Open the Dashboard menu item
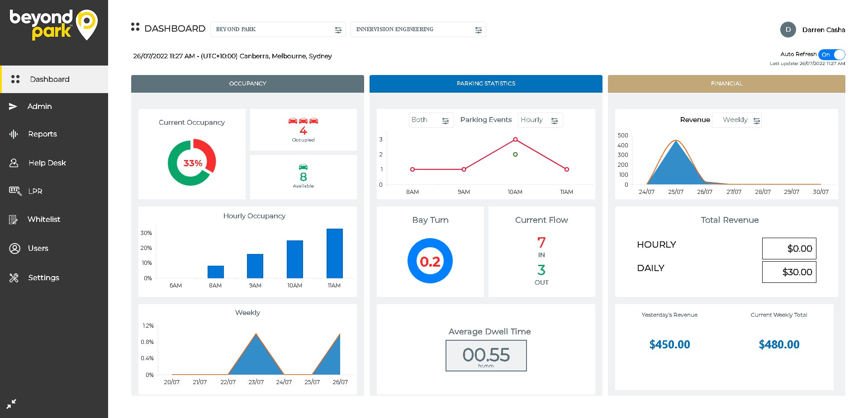The width and height of the screenshot is (868, 418). pos(54,79)
